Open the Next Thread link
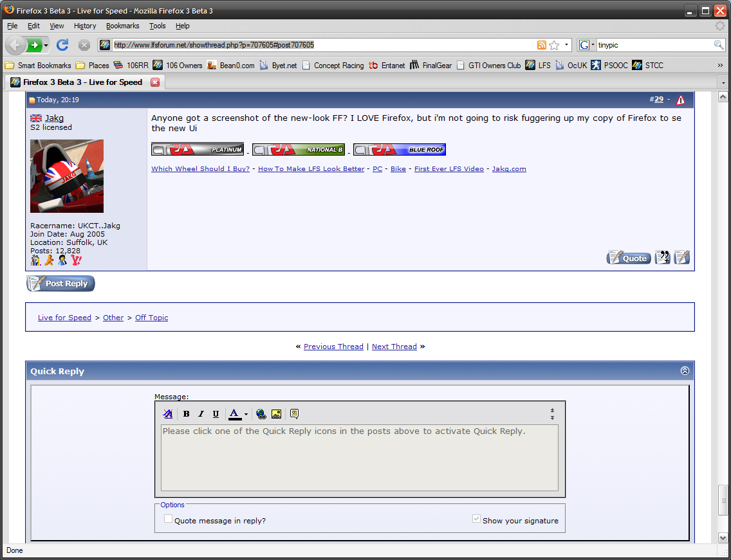The height and width of the screenshot is (560, 731). tap(394, 346)
